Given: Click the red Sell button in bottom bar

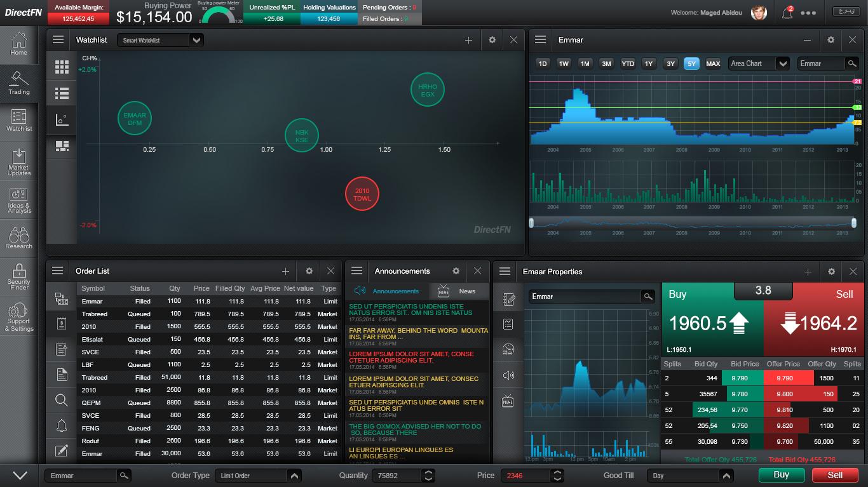Looking at the screenshot, I should tap(835, 475).
